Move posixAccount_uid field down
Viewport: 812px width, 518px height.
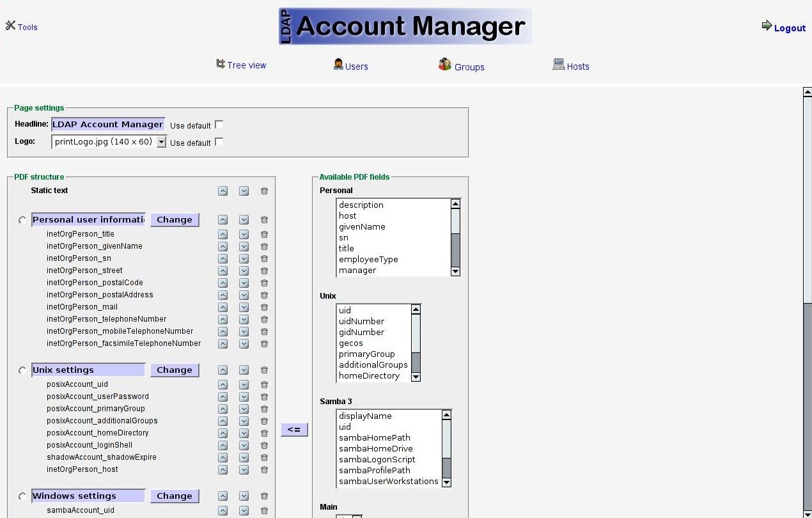coord(244,385)
